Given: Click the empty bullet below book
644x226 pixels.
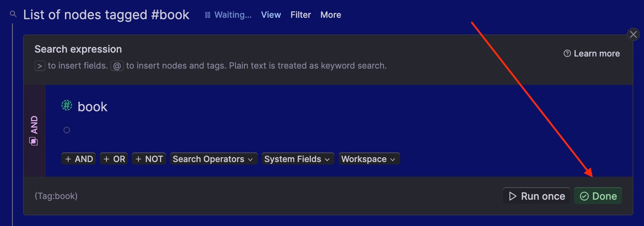Looking at the screenshot, I should 67,130.
